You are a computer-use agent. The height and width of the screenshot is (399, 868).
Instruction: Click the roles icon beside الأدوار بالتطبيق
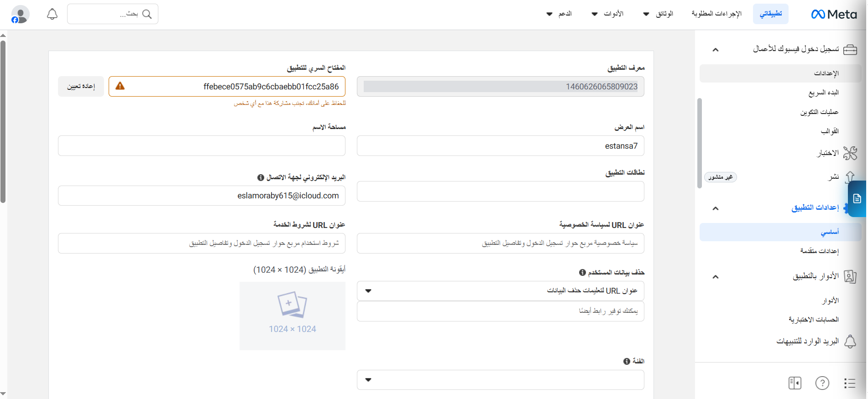tap(850, 276)
